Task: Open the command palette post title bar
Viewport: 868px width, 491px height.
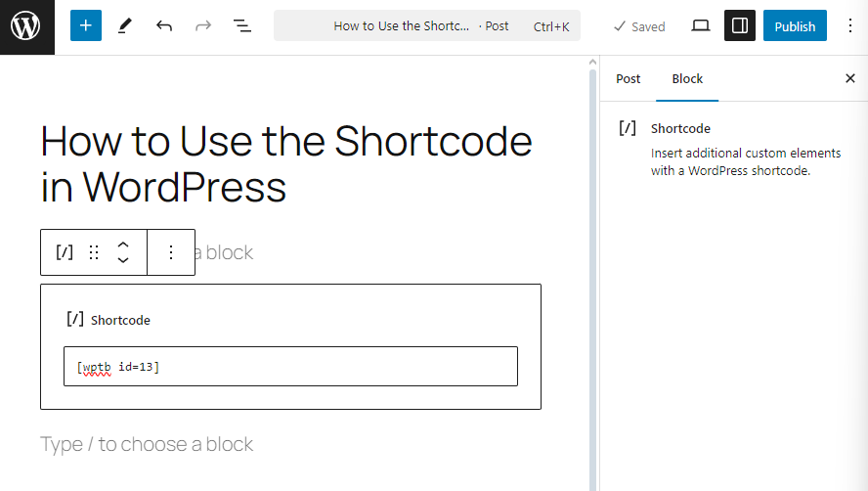Action: (427, 25)
